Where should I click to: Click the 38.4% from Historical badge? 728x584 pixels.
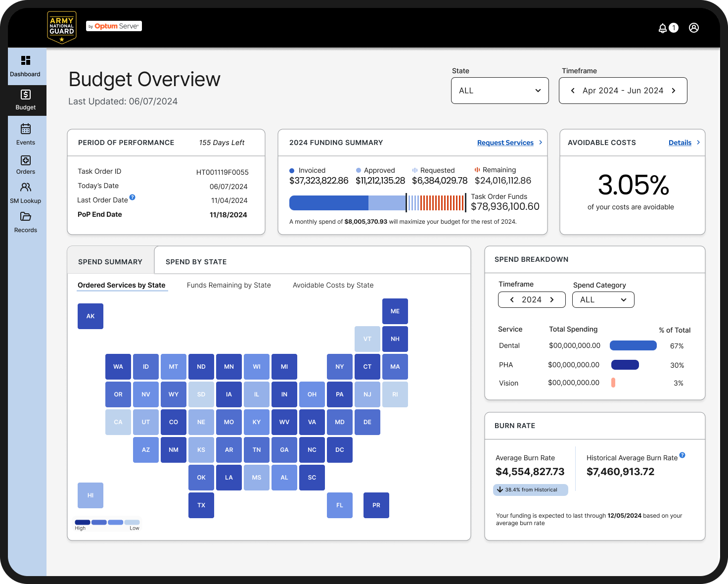point(531,489)
